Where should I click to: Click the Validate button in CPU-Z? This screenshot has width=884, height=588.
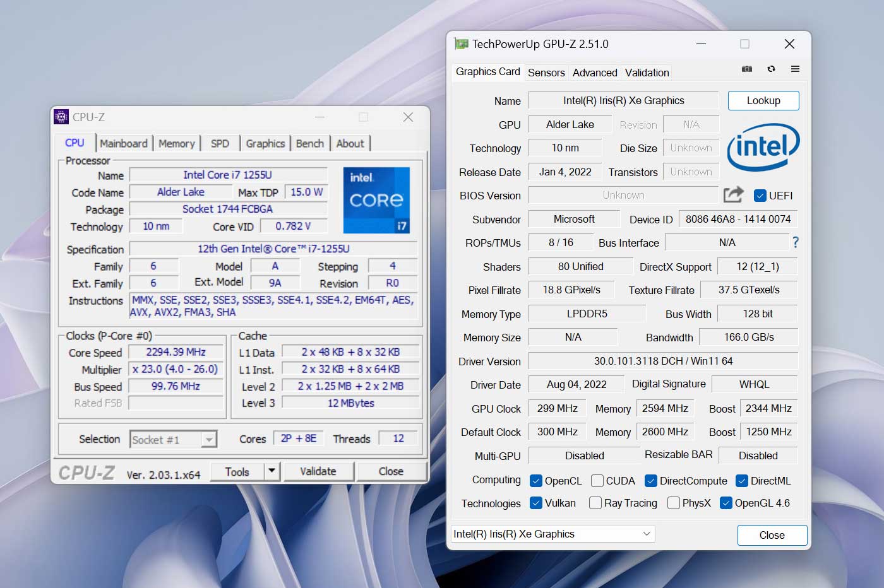(318, 471)
